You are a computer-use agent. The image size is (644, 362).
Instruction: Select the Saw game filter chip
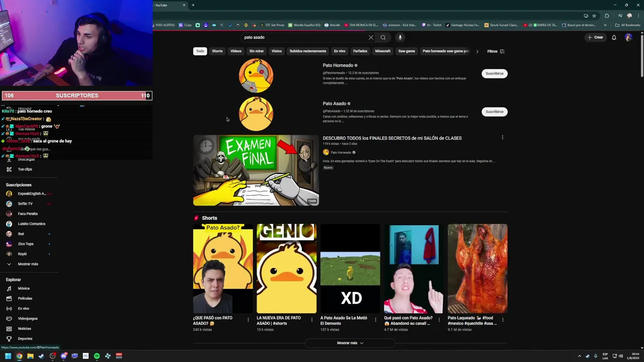pyautogui.click(x=407, y=51)
